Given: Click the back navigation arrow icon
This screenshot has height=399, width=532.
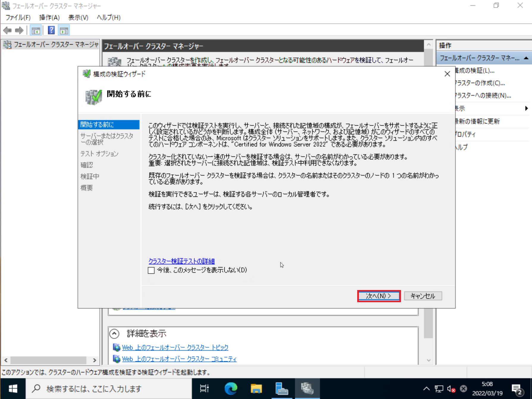Looking at the screenshot, I should point(7,30).
